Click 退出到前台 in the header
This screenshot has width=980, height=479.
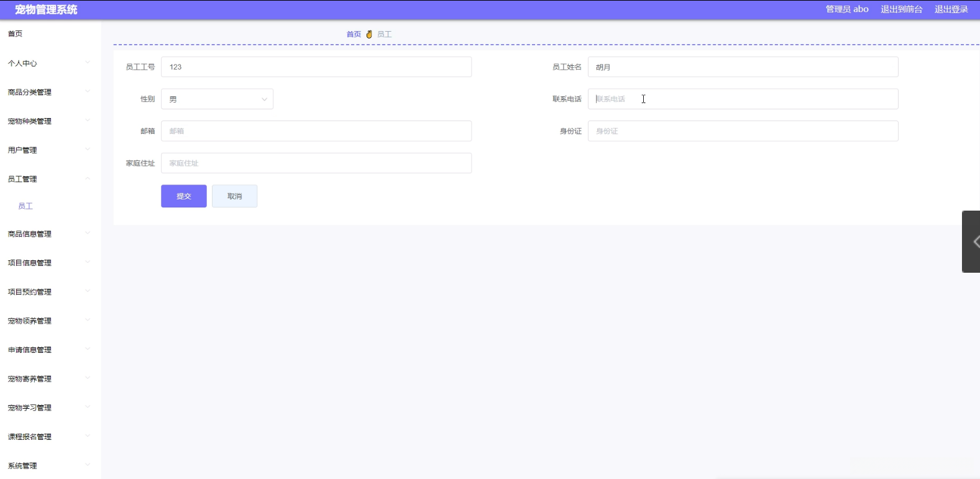901,9
